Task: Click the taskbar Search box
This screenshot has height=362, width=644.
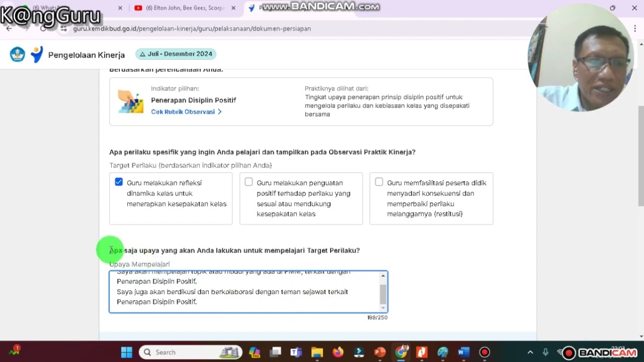Action: pos(189,352)
